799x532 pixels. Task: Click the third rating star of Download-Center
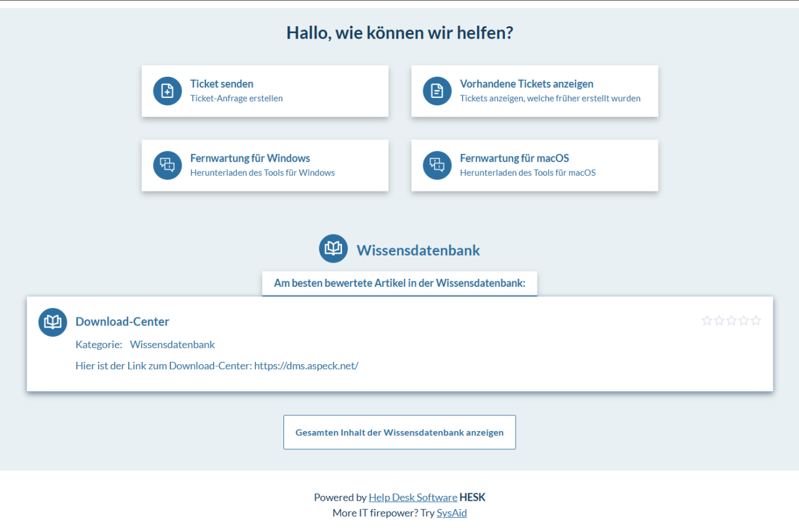[x=732, y=321]
